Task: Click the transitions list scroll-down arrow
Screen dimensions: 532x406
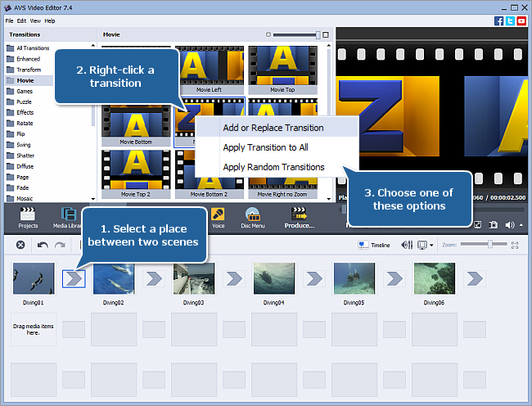Action: (x=93, y=199)
